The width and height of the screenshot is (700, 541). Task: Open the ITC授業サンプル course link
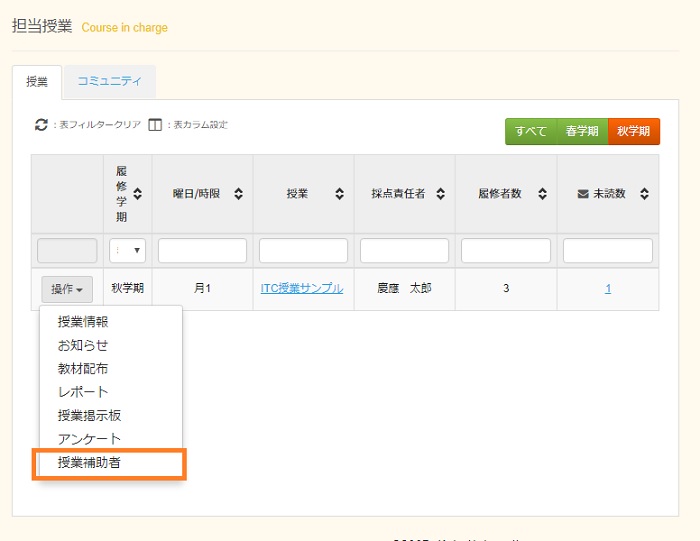tap(302, 288)
